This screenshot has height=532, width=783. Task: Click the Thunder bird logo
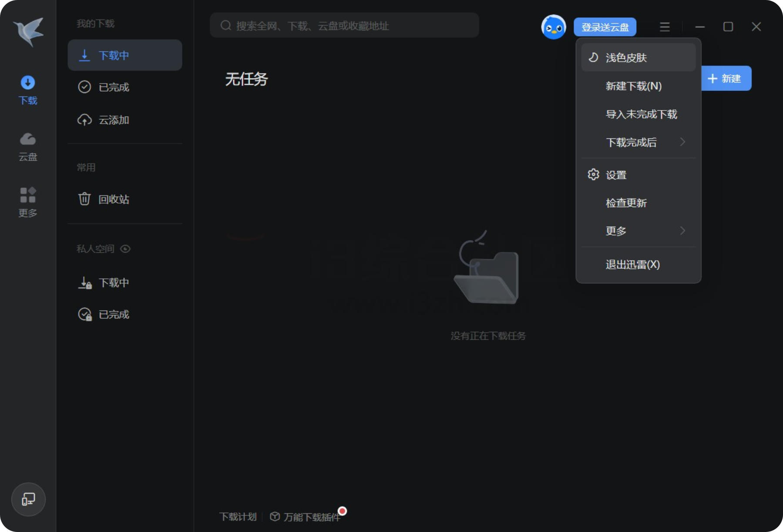coord(27,31)
